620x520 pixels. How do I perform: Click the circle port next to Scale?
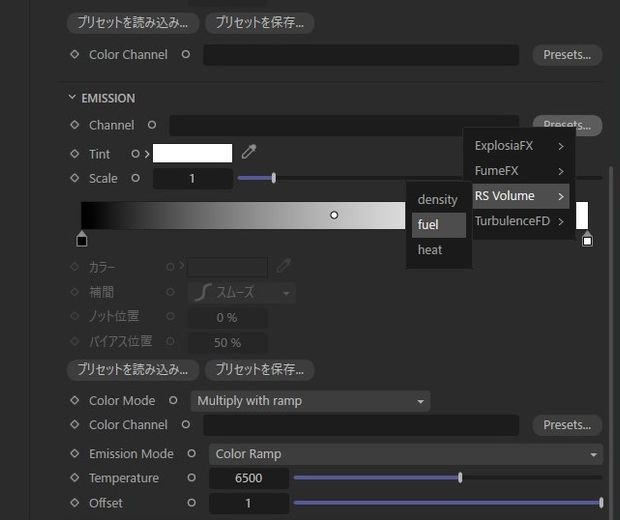tap(135, 178)
